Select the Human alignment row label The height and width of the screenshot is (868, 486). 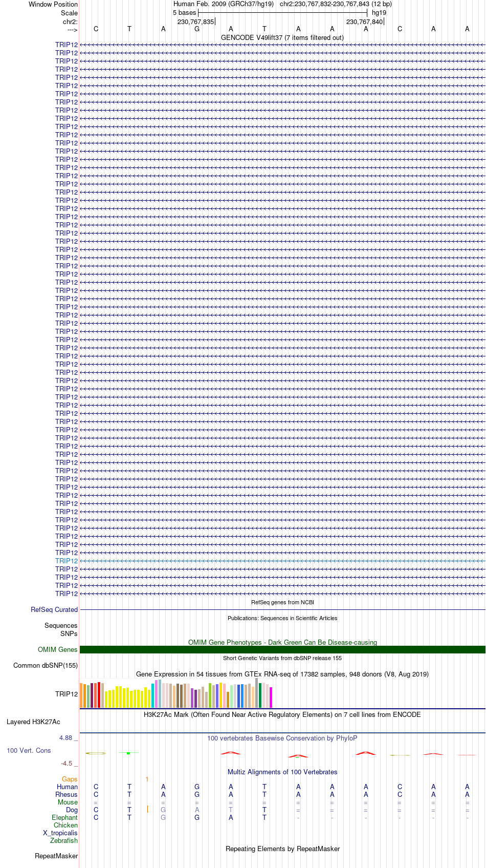click(x=67, y=787)
